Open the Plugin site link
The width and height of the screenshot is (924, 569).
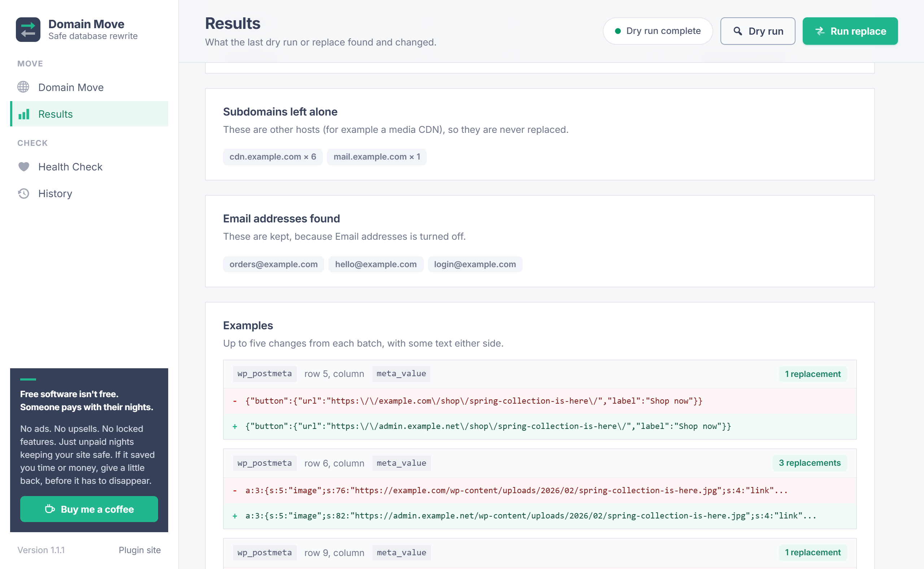tap(140, 550)
